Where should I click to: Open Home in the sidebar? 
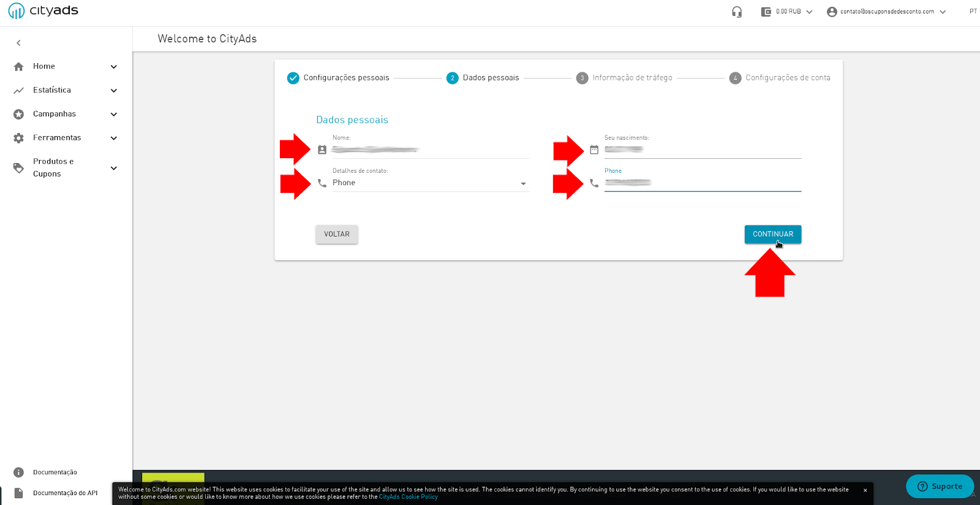tap(44, 66)
